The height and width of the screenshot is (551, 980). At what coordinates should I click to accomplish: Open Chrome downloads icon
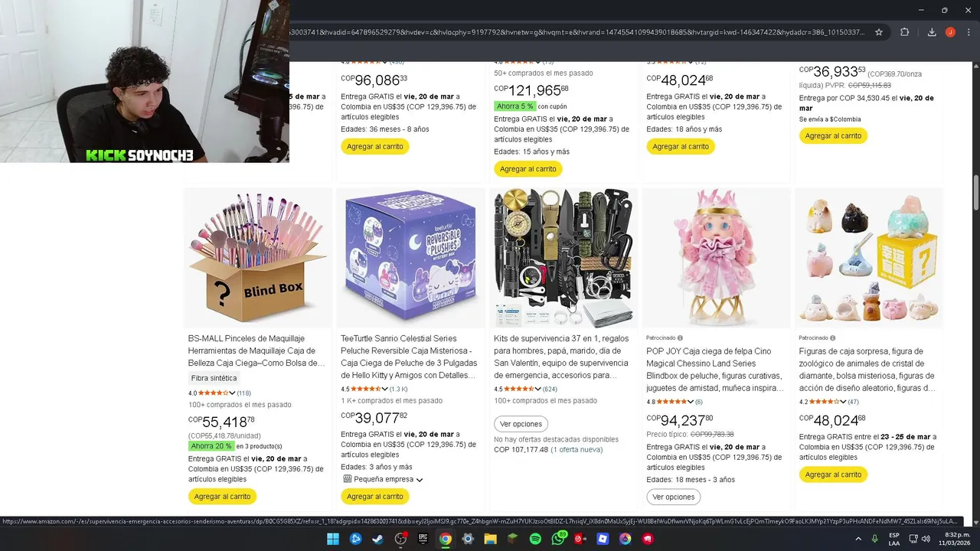(x=932, y=32)
